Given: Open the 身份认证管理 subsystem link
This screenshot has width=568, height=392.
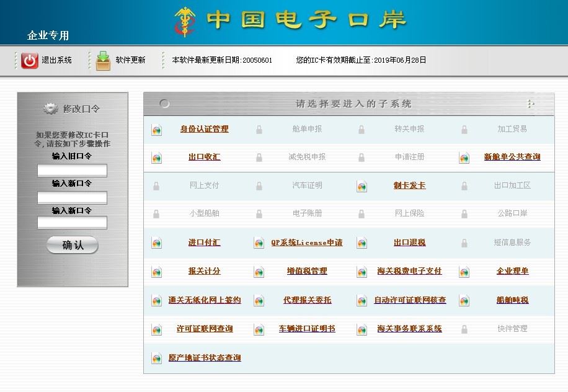Looking at the screenshot, I should (x=204, y=129).
